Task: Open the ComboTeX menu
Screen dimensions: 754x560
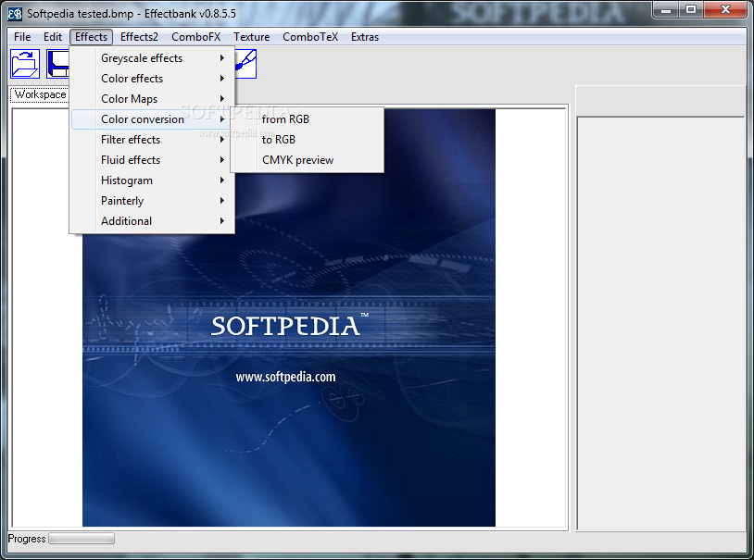Action: [310, 37]
